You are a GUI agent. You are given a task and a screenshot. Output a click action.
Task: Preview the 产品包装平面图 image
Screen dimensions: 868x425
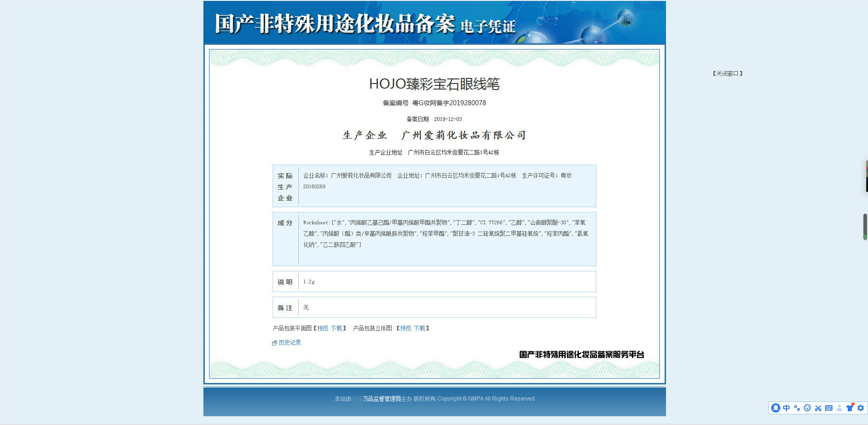[322, 328]
